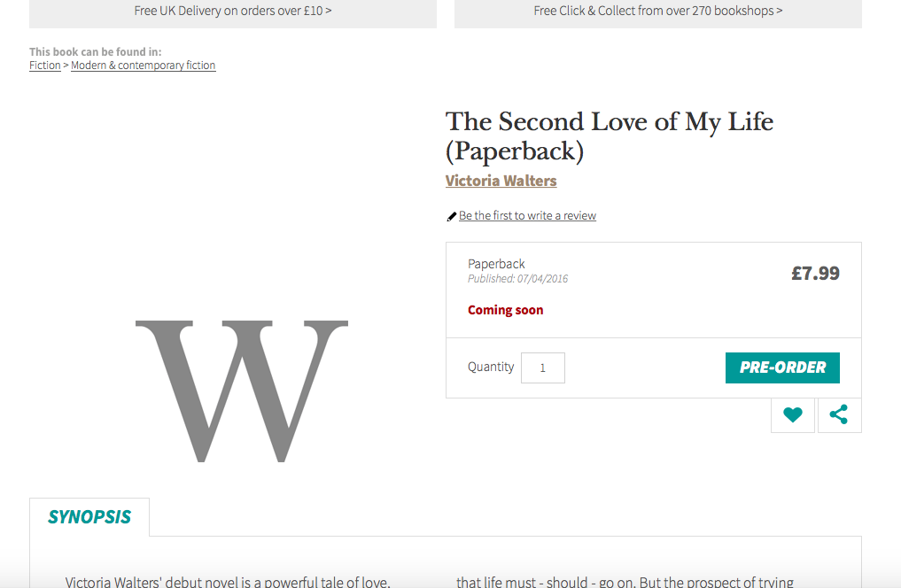Image resolution: width=901 pixels, height=588 pixels.
Task: Open the Free Click & Collect banner
Action: tap(658, 12)
